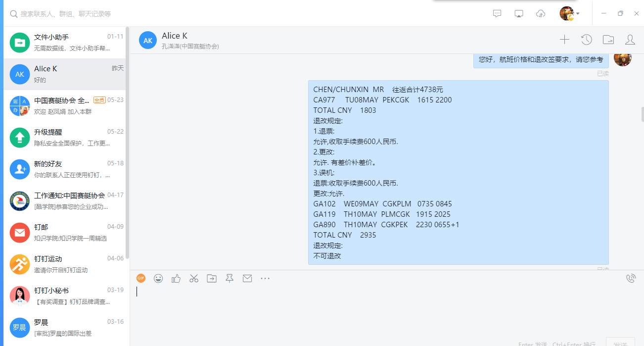
Task: Click the GIF sticker icon in chat toolbar
Action: click(141, 279)
